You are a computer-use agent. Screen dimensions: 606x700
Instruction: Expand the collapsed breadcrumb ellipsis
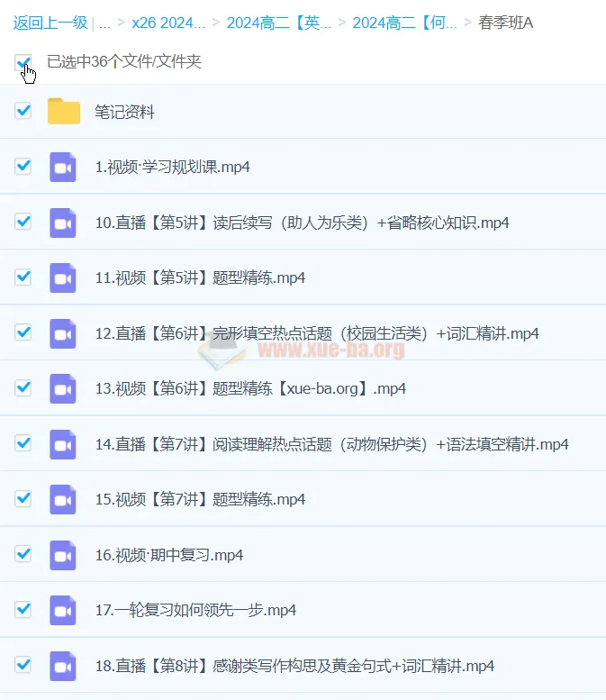pos(104,23)
